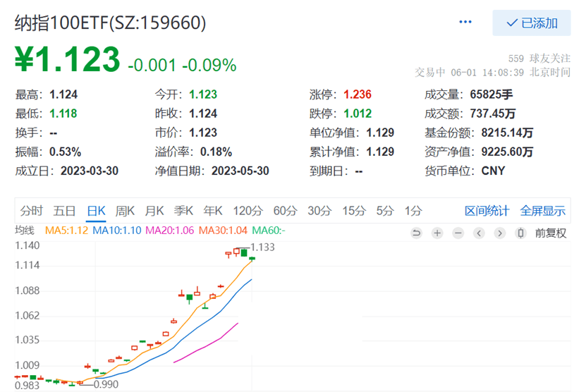Click the MA5 moving average label
The width and height of the screenshot is (586, 392).
pos(66,230)
